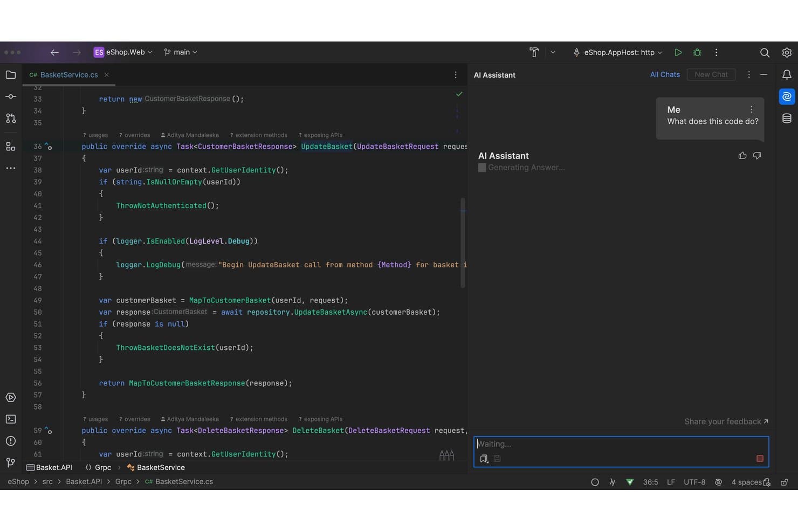The image size is (798, 532).
Task: Stop the AI answer generation
Action: click(x=760, y=459)
